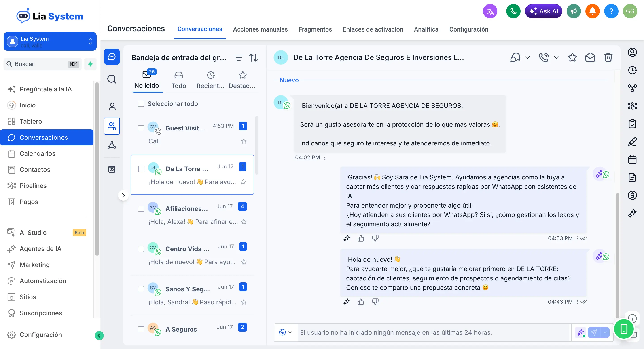Open the GG user avatar menu
644x349 pixels.
pos(630,11)
